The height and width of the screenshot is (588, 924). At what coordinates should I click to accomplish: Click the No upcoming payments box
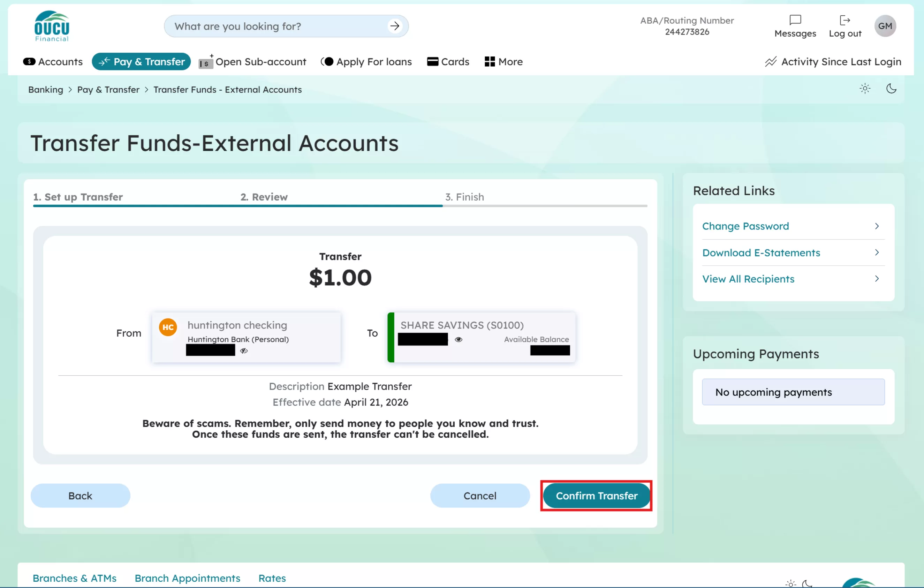(793, 392)
